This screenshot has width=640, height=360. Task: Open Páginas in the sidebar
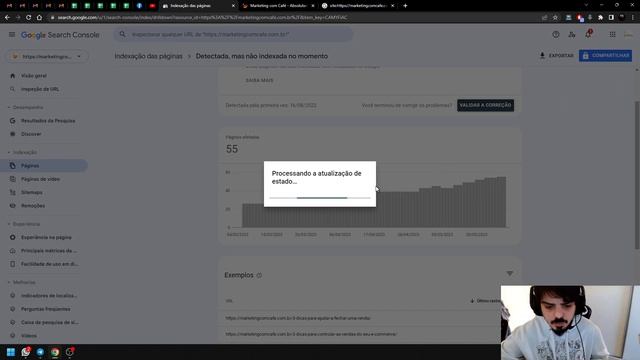tap(44, 166)
